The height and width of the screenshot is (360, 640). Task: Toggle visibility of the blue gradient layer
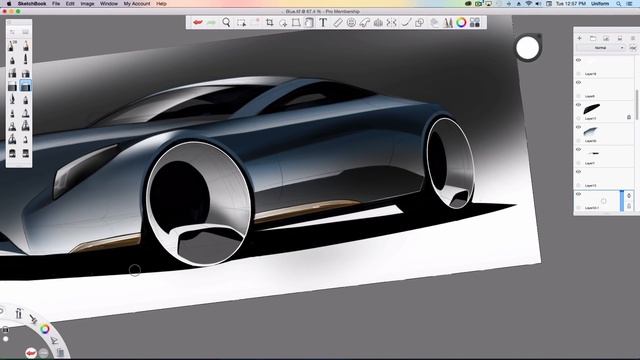[x=578, y=127]
